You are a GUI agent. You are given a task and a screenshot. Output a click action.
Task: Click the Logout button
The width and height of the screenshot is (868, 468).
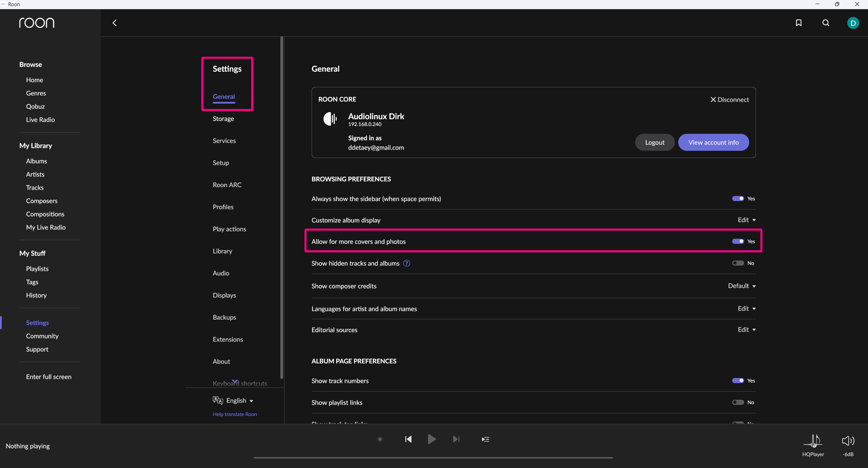[655, 142]
